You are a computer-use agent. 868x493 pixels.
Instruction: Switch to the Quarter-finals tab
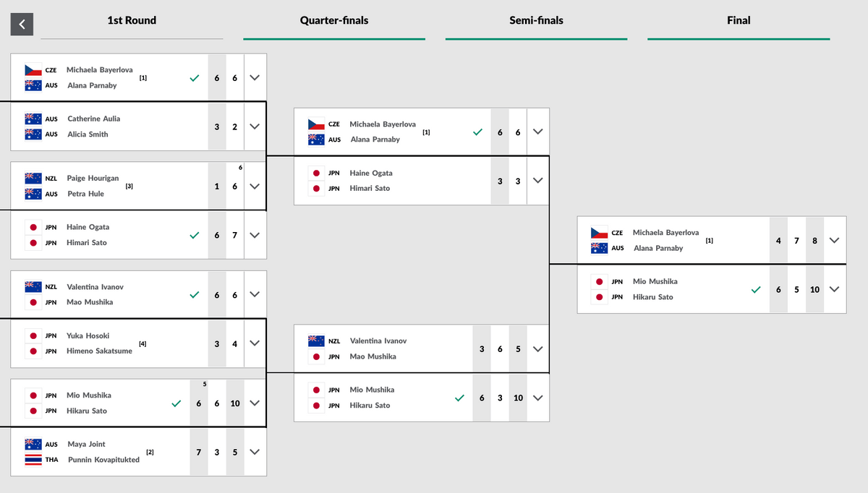point(334,20)
